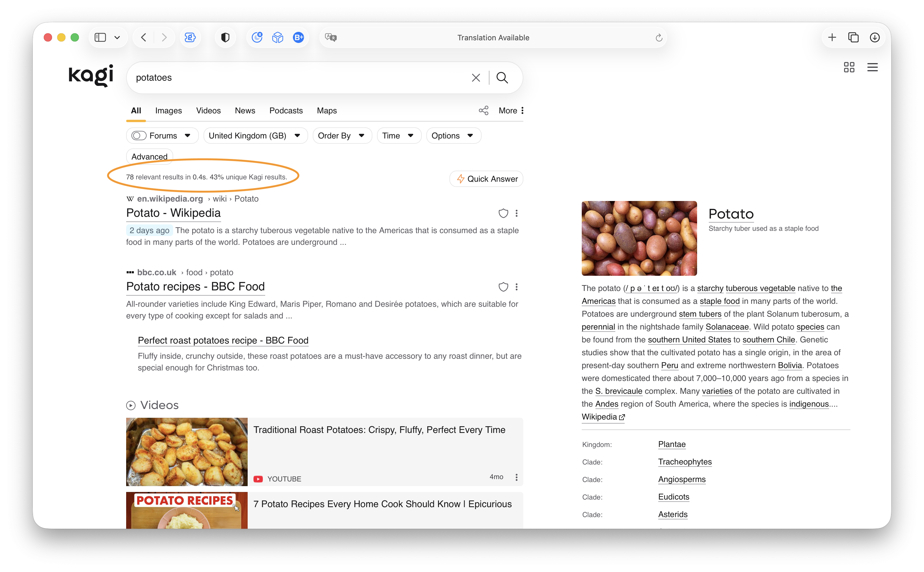Open a new tab with the plus icon
This screenshot has width=924, height=572.
[x=832, y=37]
